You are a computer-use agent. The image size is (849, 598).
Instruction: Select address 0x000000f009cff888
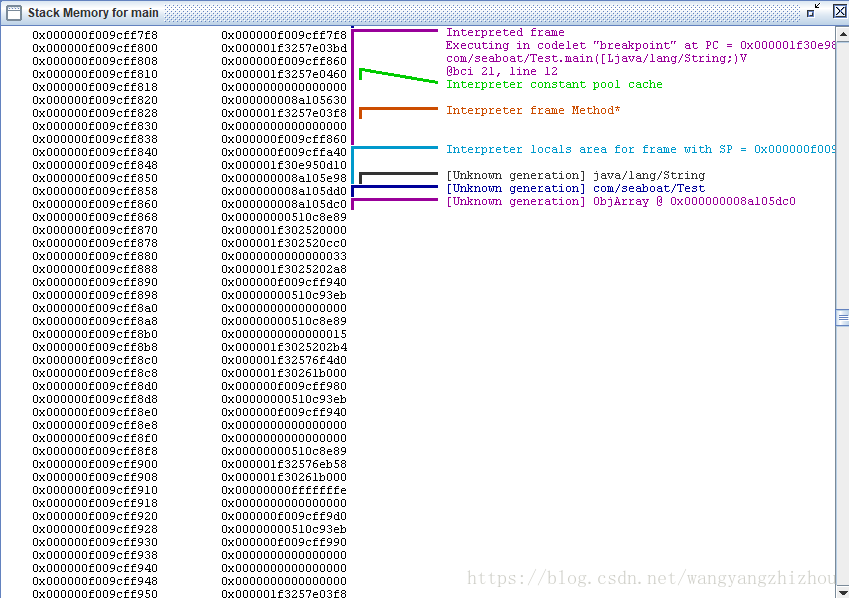coord(95,269)
